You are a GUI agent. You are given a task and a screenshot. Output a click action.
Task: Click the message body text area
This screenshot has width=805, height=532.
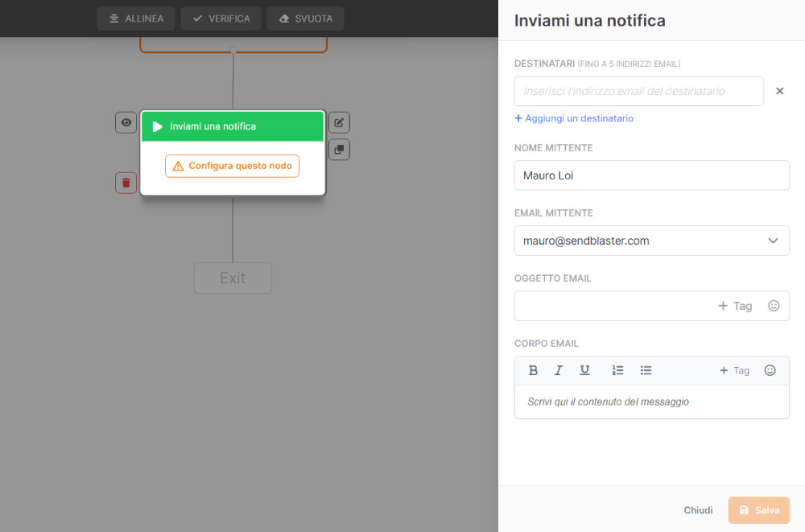pos(652,402)
